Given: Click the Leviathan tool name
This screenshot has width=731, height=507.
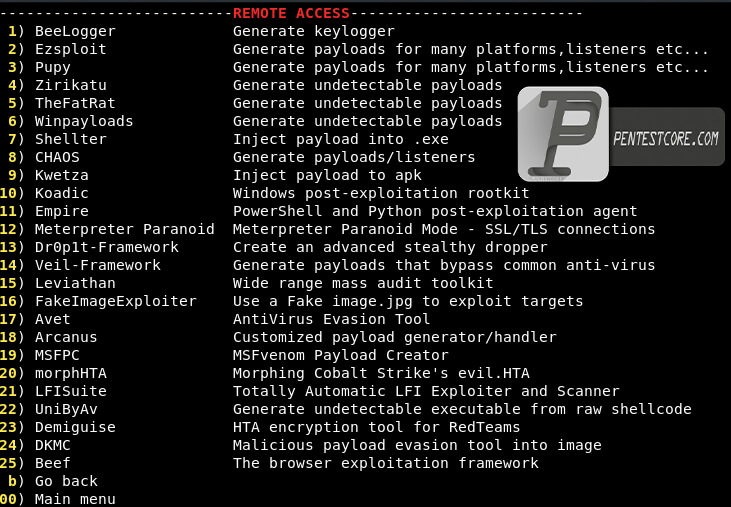Looking at the screenshot, I should click(x=75, y=283).
